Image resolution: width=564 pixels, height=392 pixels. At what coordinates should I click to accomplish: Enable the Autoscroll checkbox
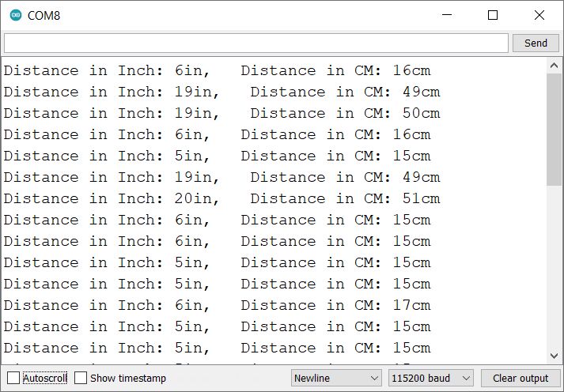coord(13,378)
